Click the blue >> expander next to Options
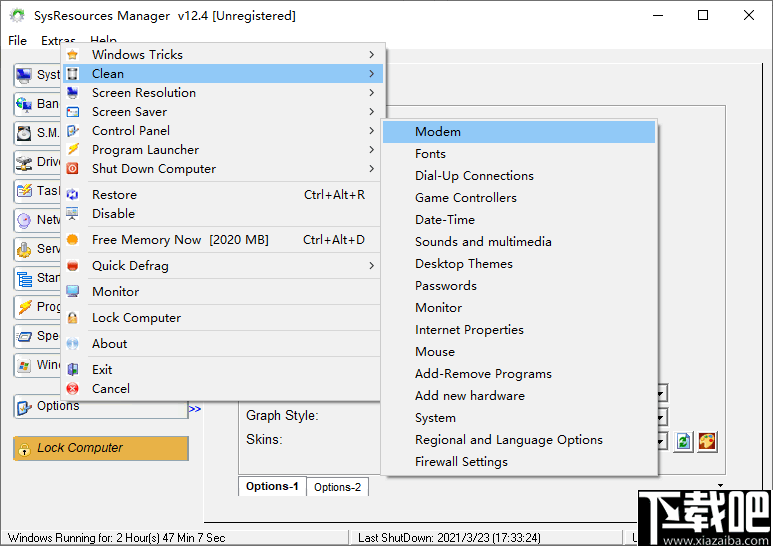Viewport: 773px width, 546px height. coord(195,409)
